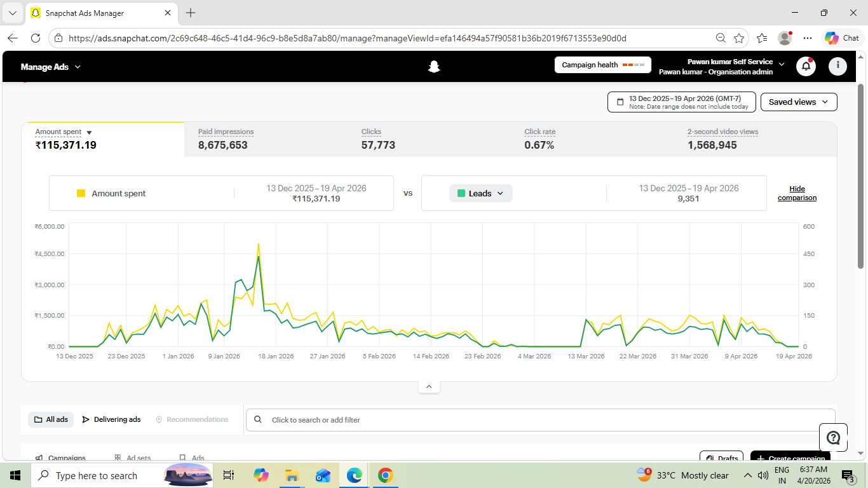Open the volume control in tray
868x488 pixels.
[763, 475]
